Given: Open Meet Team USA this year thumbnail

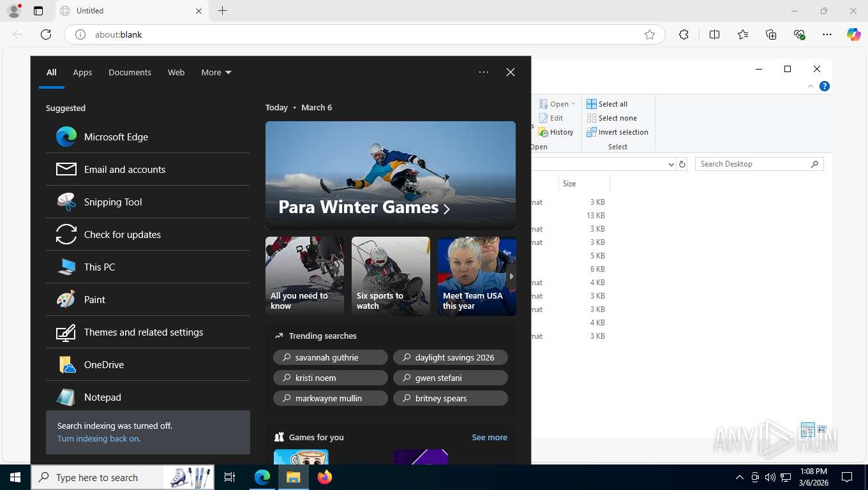Looking at the screenshot, I should 477,276.
